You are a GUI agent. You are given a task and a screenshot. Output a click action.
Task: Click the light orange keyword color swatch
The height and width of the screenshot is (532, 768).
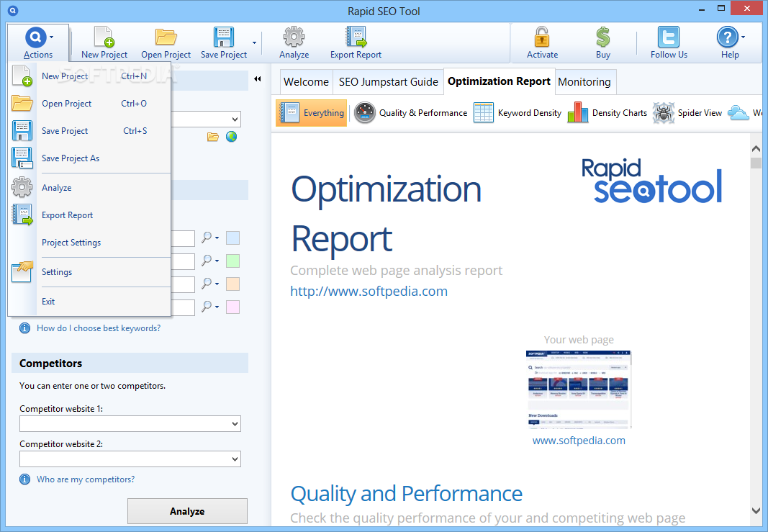(x=232, y=284)
